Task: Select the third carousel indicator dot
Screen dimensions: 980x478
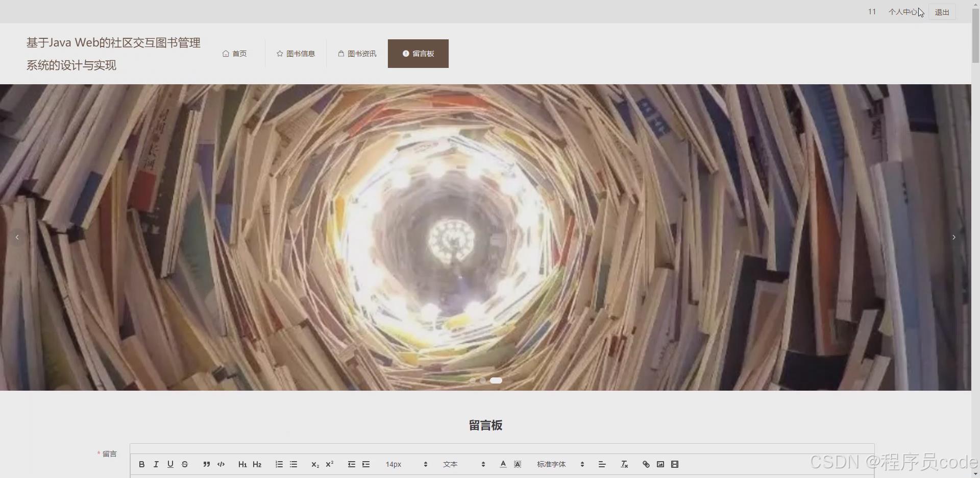Action: 496,380
